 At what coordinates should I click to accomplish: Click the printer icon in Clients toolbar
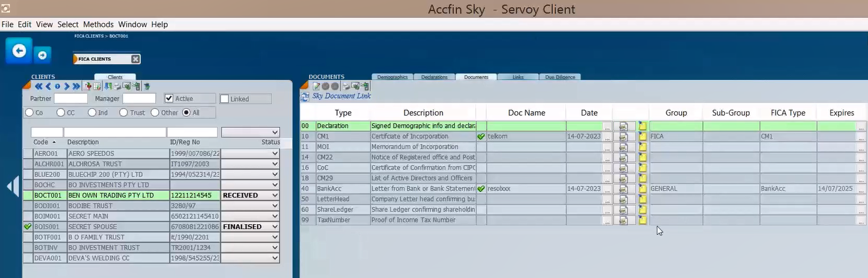click(118, 86)
